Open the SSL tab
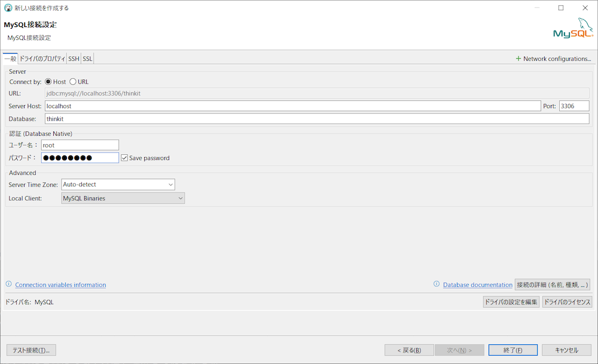 [87, 59]
